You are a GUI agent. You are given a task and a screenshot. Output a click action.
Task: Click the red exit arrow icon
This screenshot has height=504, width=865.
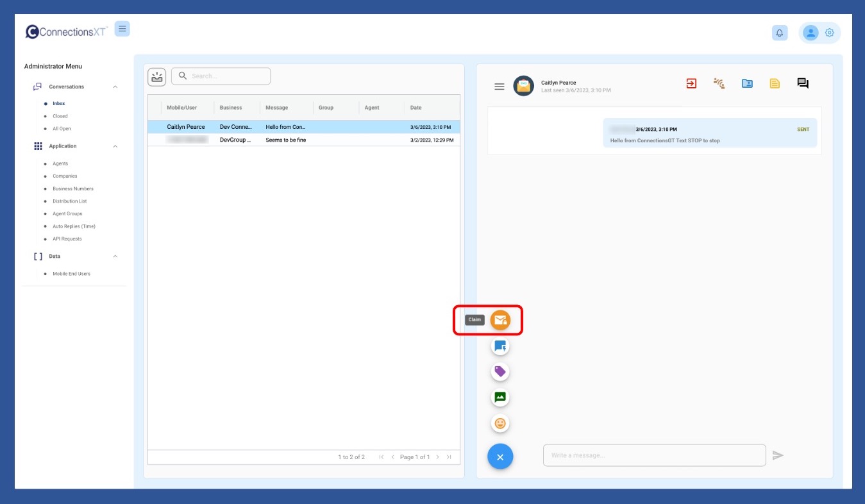point(691,83)
